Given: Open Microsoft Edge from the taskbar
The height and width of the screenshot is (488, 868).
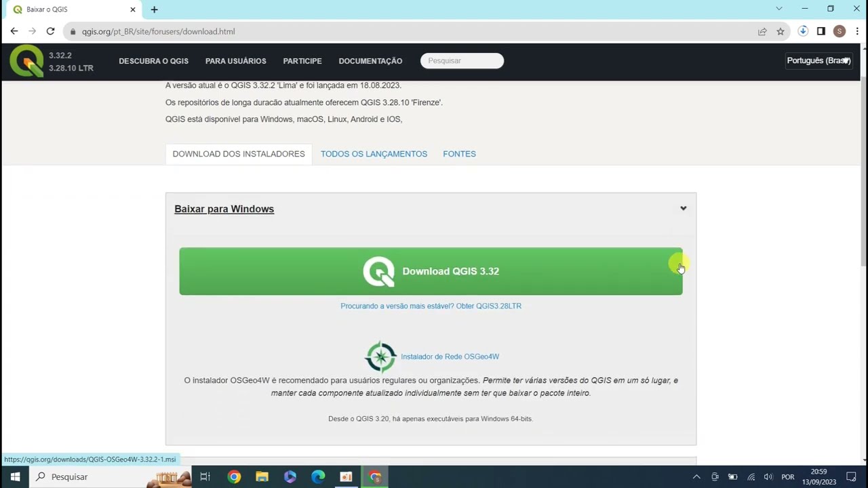Looking at the screenshot, I should tap(318, 476).
